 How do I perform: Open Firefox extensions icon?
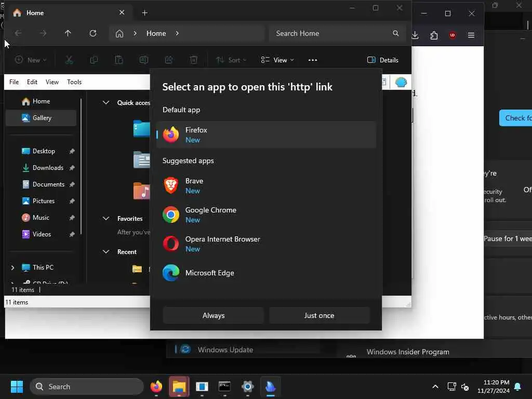434,35
